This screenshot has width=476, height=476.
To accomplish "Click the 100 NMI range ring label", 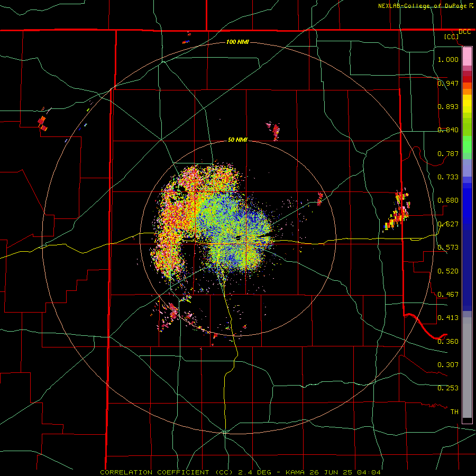I will tap(237, 42).
